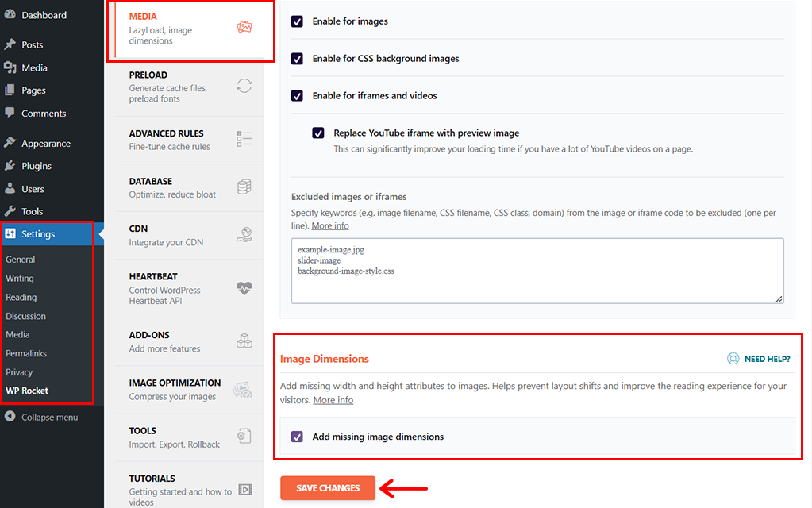Open the IMAGE OPTIMIZATION tab
The width and height of the screenshot is (812, 508).
(x=189, y=390)
